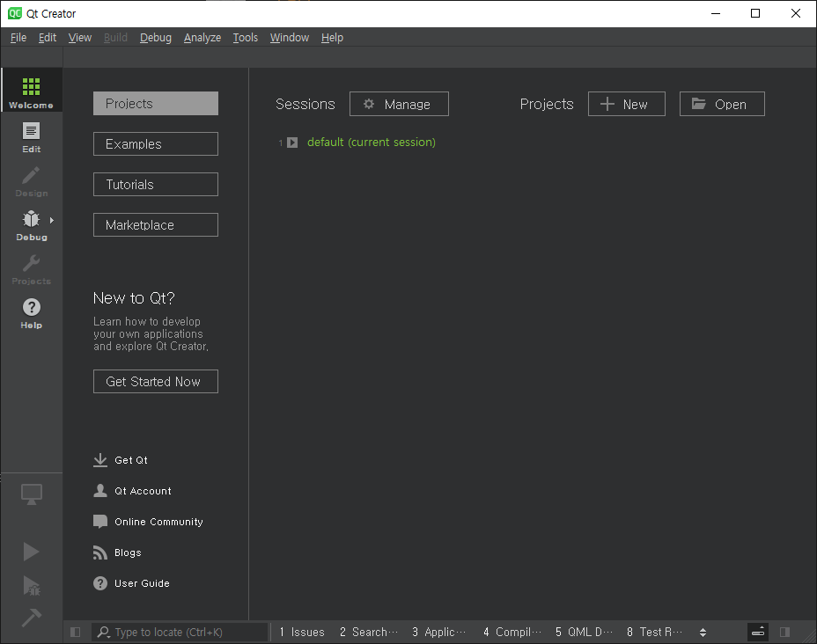The image size is (817, 644).
Task: Open the Qt Account link
Action: coord(132,491)
